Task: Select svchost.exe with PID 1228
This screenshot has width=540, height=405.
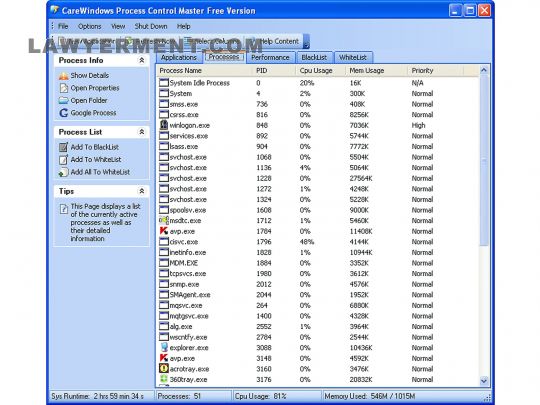Action: (318, 178)
